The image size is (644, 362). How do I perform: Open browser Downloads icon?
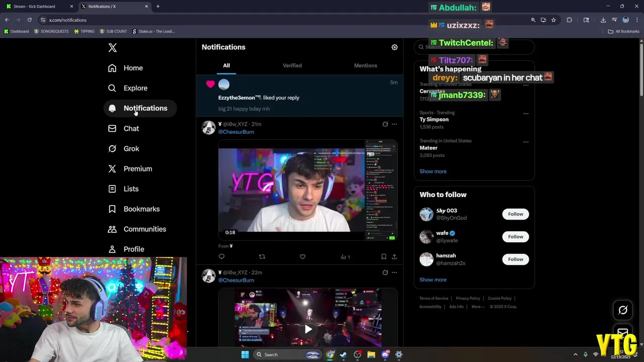coord(603,20)
